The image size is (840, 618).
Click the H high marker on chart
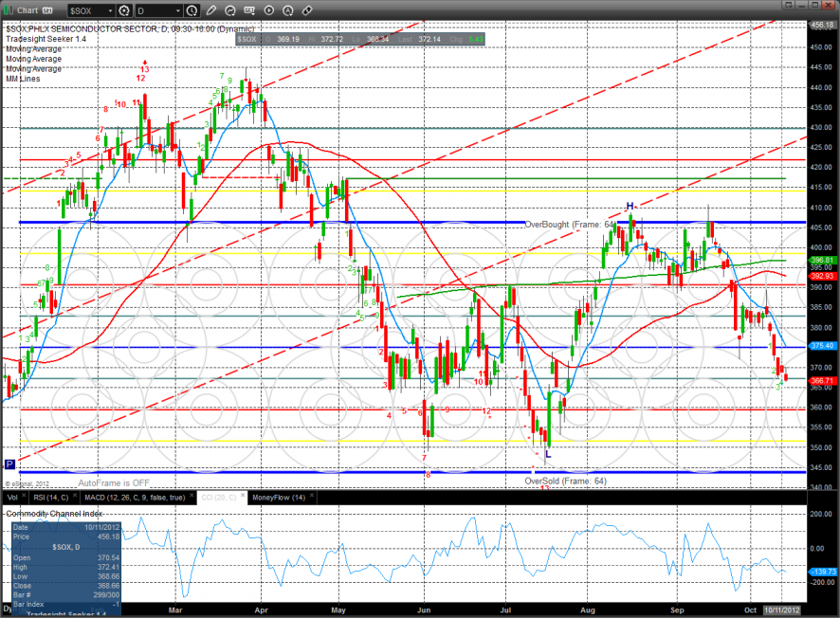point(630,206)
